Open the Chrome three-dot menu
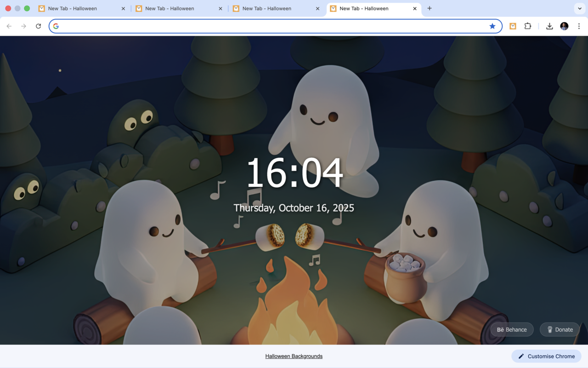The image size is (588, 368). pyautogui.click(x=579, y=26)
